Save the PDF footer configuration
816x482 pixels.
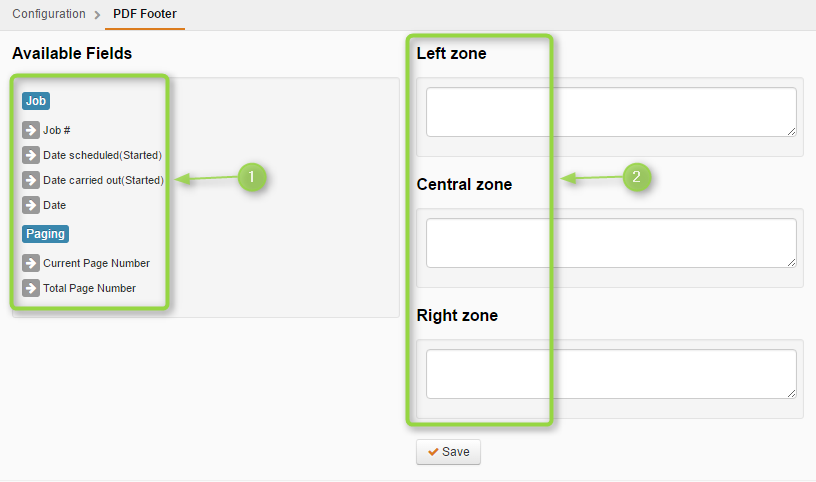[448, 452]
